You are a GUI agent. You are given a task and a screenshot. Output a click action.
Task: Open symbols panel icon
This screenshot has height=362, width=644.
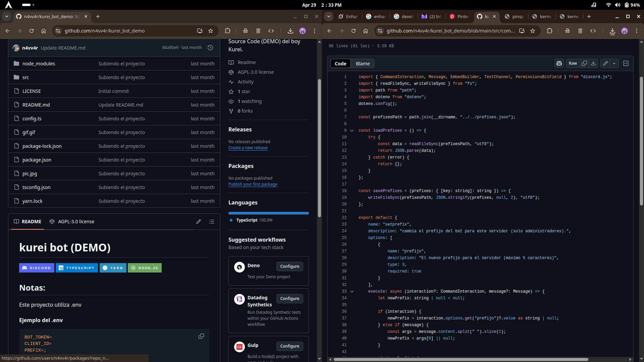[x=626, y=63]
